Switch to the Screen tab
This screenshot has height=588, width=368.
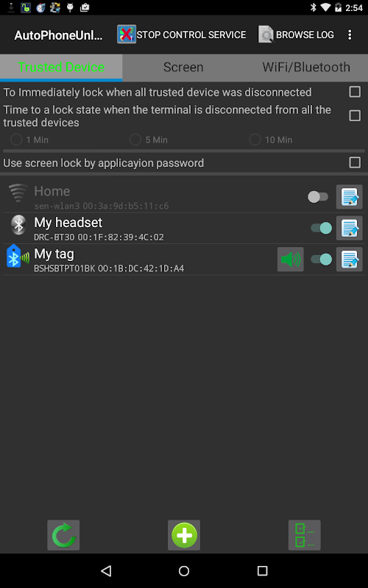pyautogui.click(x=183, y=67)
